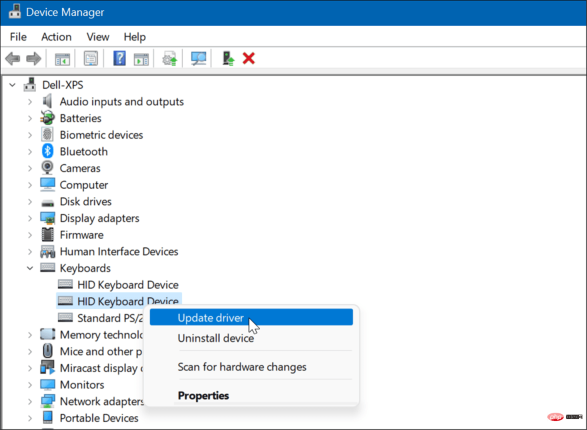Click the Miracast display devices icon
Viewport: 587px width, 430px height.
[48, 368]
